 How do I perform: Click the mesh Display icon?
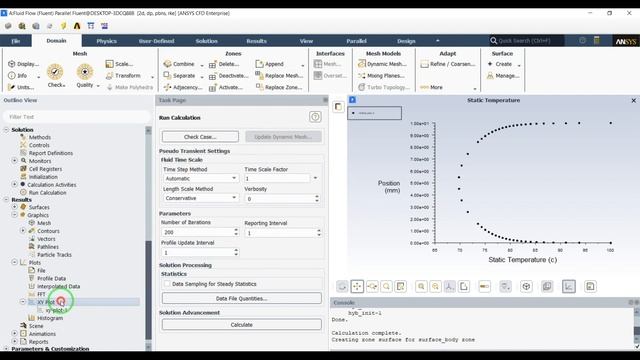[x=11, y=64]
